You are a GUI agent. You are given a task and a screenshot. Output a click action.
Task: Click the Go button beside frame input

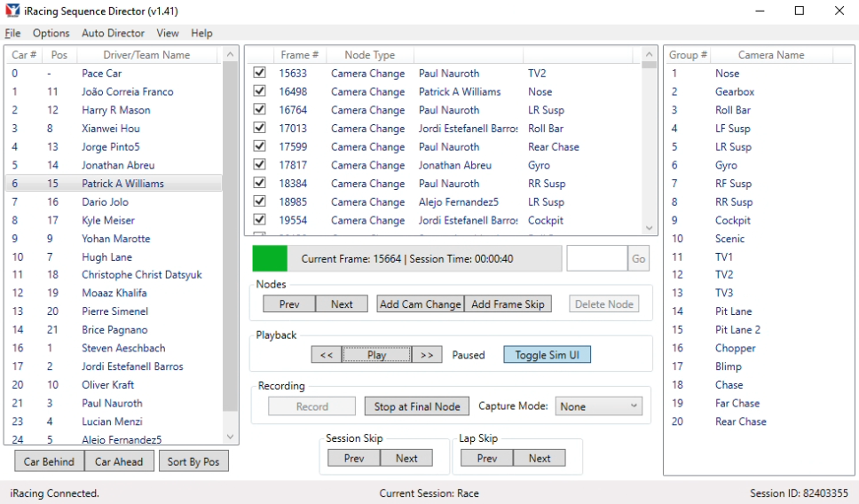click(x=638, y=258)
